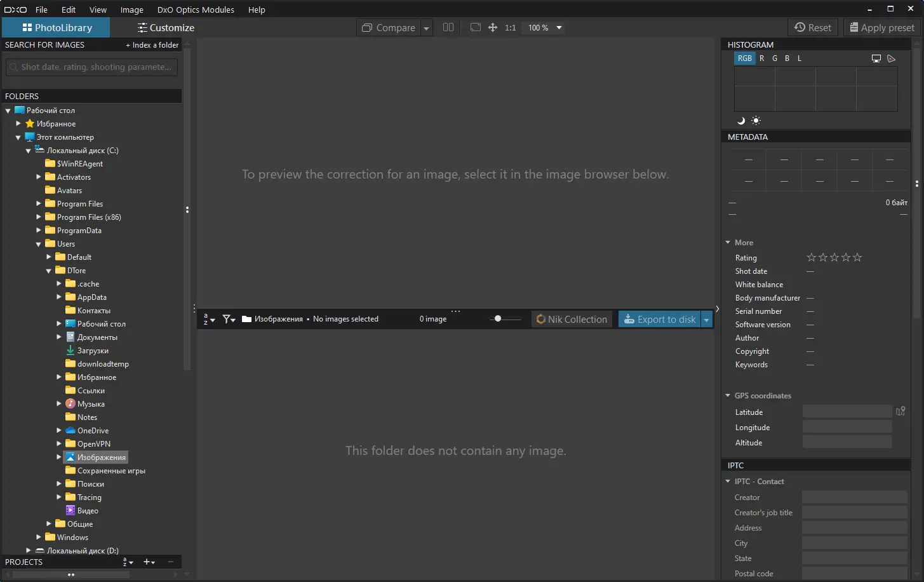This screenshot has width=924, height=582.
Task: Select the OneDrive cloud folder icon
Action: coord(70,430)
